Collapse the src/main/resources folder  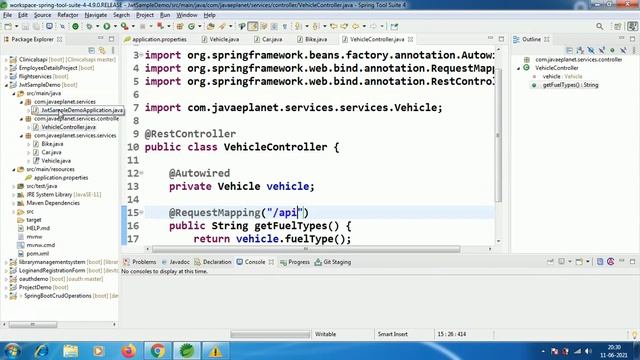pos(14,169)
